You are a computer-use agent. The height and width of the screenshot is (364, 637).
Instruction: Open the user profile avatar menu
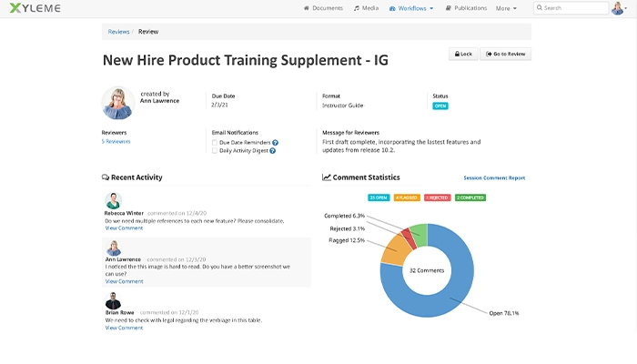[x=618, y=8]
